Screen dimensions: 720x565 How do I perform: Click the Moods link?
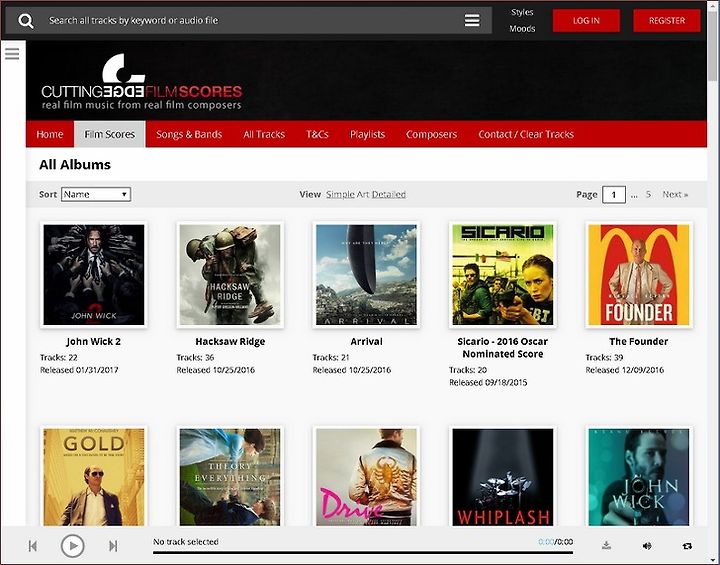tap(522, 28)
